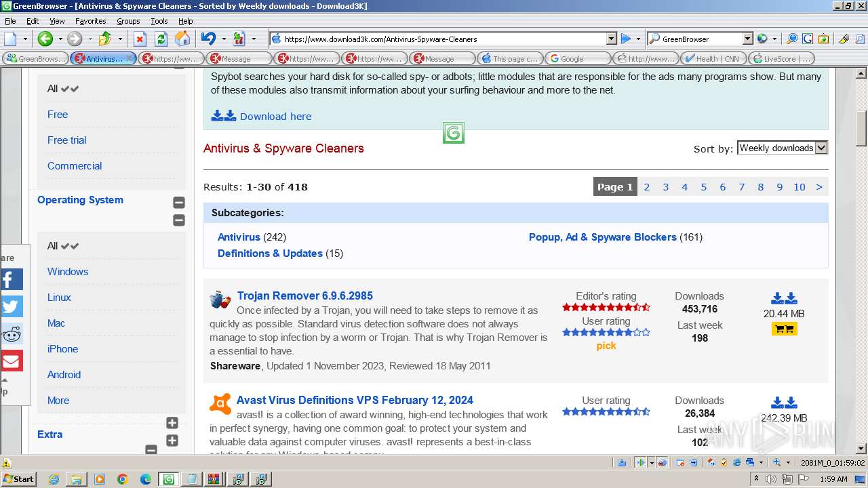
Task: Share page via Twitter icon
Action: [x=11, y=306]
